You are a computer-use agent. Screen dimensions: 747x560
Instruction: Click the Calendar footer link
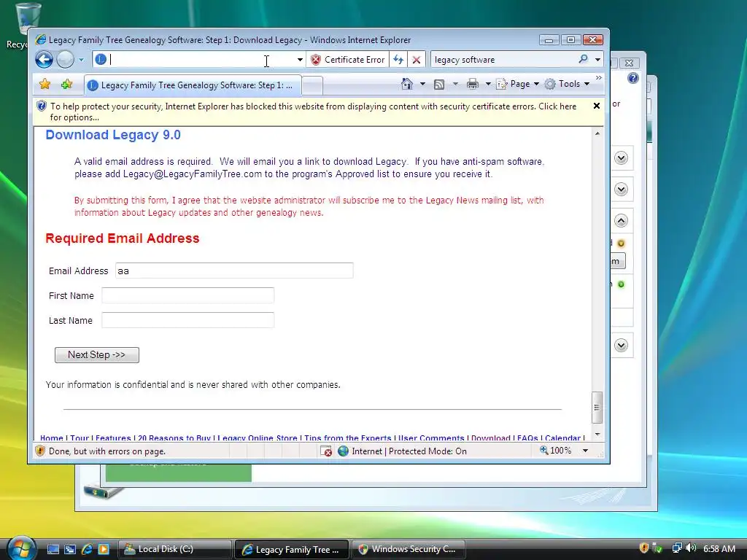[x=562, y=437]
